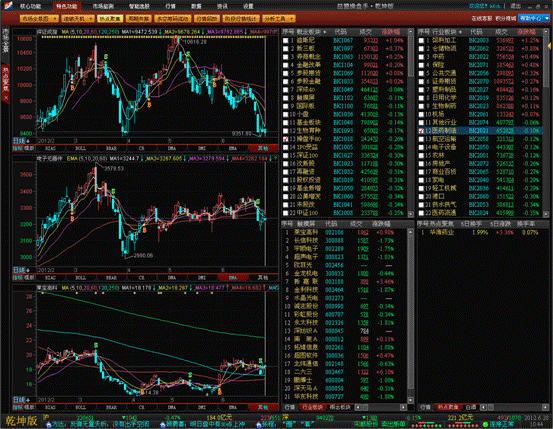Open the 智能选股 menu
The image size is (553, 429).
click(139, 6)
